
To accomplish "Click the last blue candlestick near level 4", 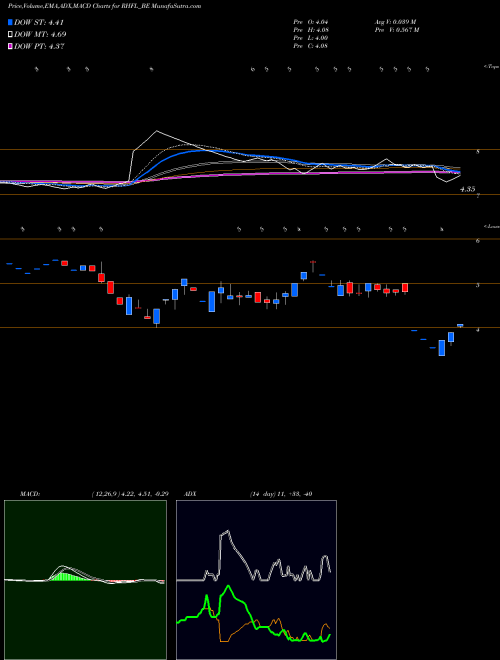I will (460, 325).
